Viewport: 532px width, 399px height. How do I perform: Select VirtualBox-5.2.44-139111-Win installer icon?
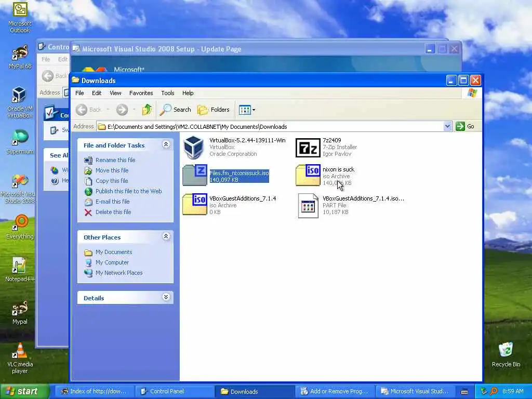coord(193,147)
